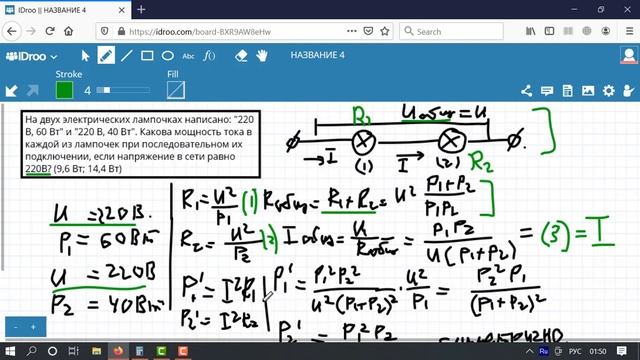Open the IDroo logo dropdown menu
This screenshot has width=640, height=360.
(31, 56)
